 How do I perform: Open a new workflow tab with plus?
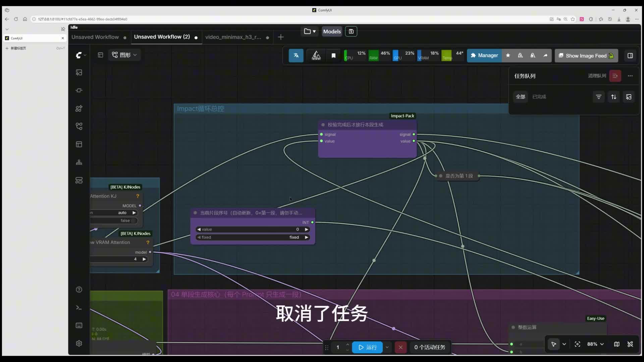281,37
